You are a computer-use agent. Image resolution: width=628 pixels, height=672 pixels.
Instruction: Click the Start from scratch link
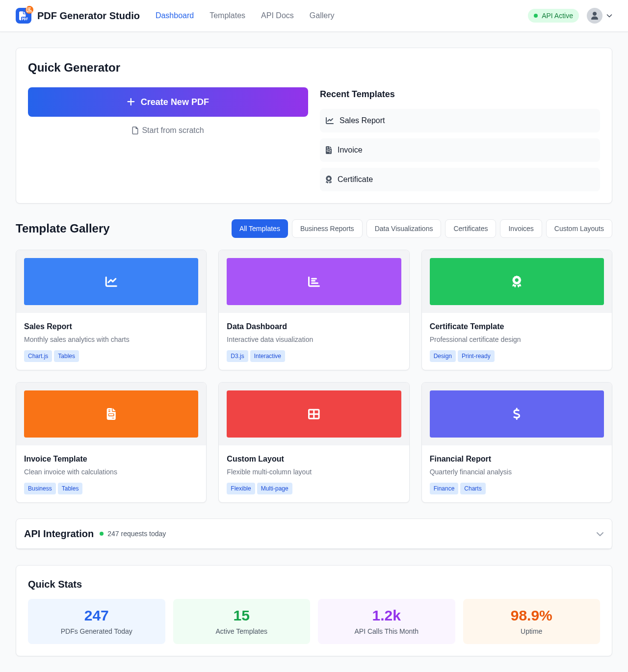tap(168, 130)
